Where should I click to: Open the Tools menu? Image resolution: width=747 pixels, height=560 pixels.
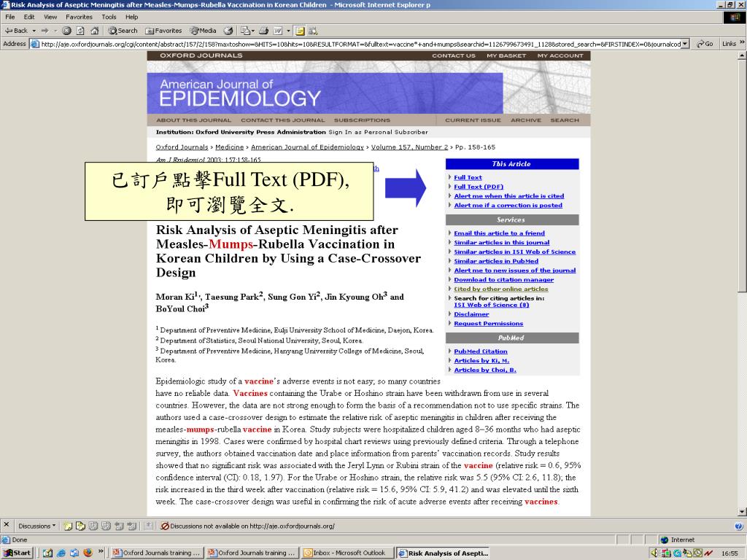click(x=109, y=17)
